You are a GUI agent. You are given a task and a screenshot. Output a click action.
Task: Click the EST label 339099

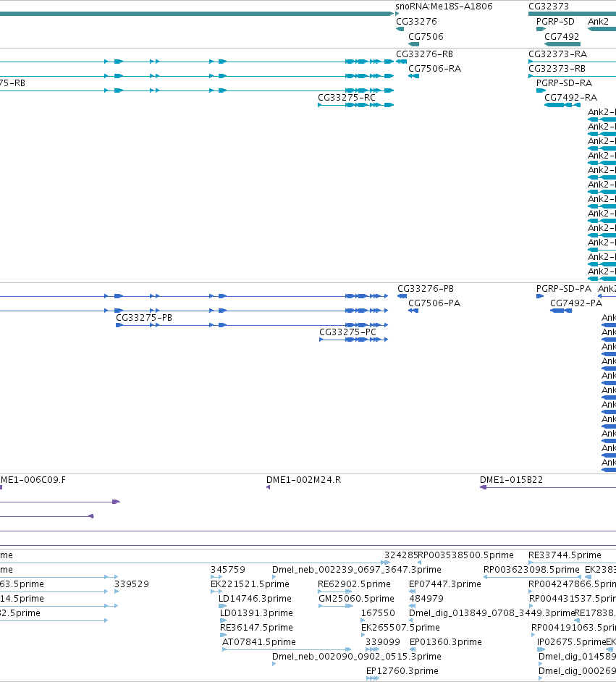click(x=382, y=642)
